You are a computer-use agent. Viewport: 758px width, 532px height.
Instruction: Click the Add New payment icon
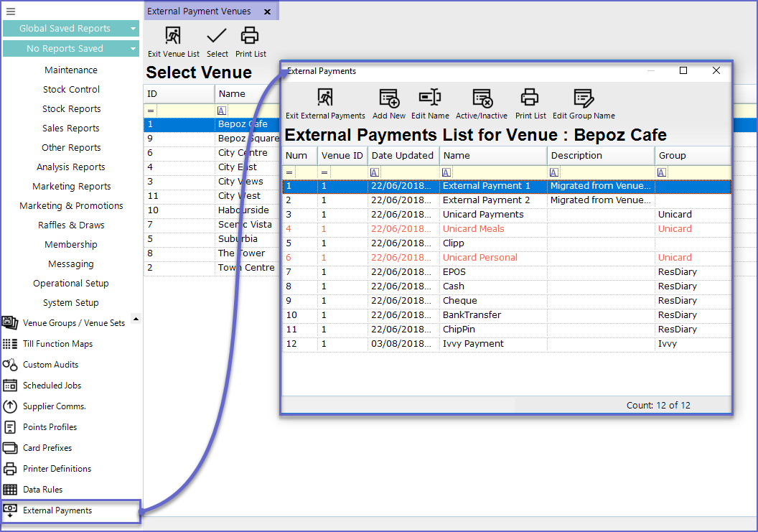click(x=388, y=98)
